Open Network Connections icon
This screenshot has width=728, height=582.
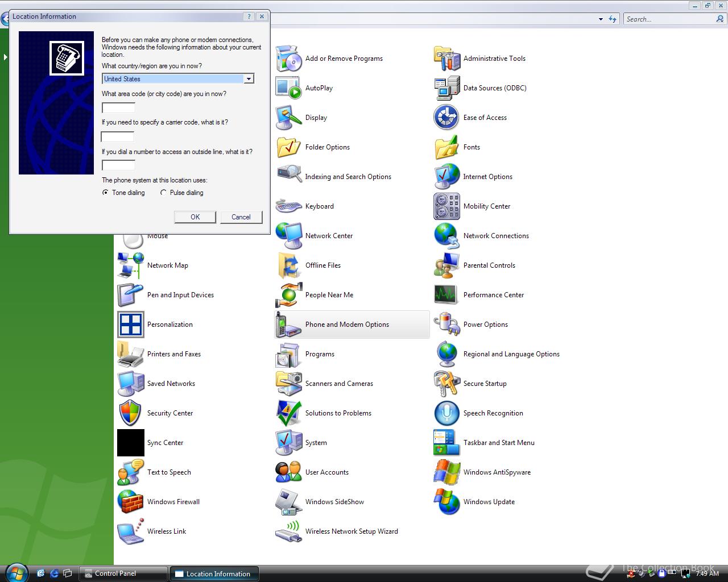pyautogui.click(x=447, y=236)
